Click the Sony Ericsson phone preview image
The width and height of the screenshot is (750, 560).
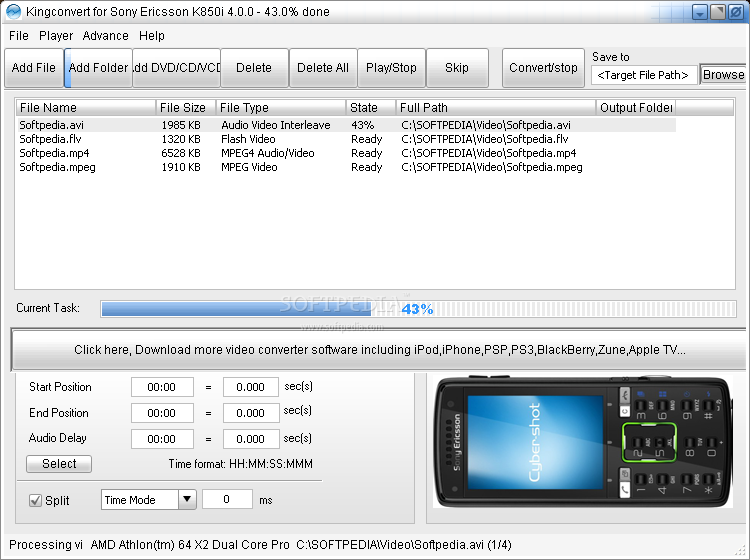(x=583, y=442)
